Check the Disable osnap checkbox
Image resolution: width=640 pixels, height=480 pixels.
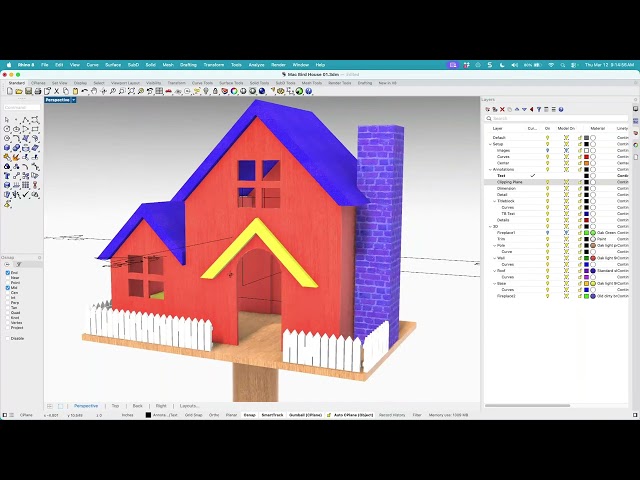8,338
